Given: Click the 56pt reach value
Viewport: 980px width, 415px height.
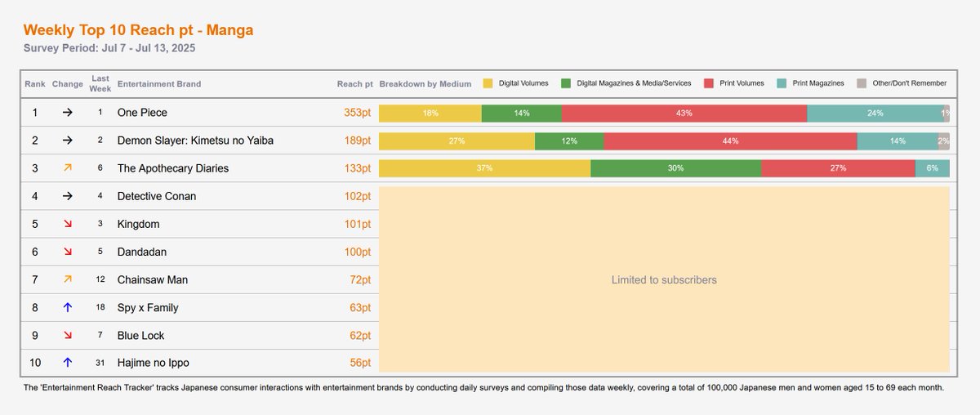Looking at the screenshot, I should tap(361, 363).
